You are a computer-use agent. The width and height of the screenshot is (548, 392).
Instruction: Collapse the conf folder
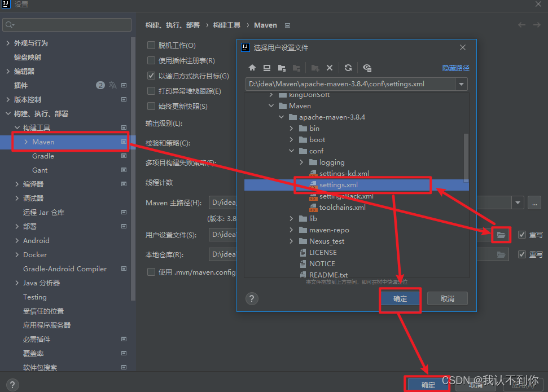pos(291,151)
